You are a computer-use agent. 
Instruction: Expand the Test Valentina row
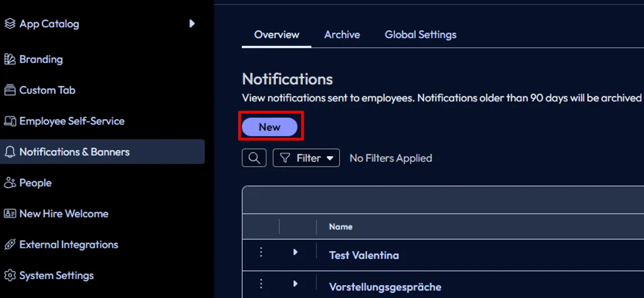pyautogui.click(x=296, y=252)
